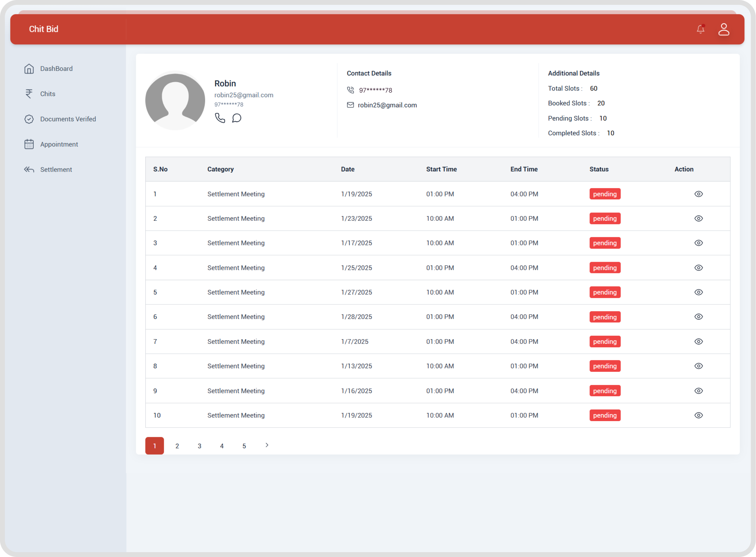Click the Appointment calendar icon
Viewport: 756px width, 557px height.
click(x=29, y=144)
